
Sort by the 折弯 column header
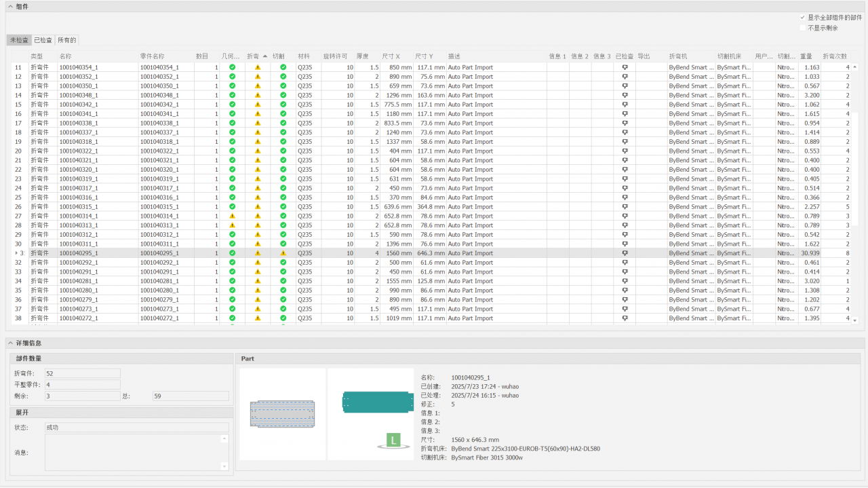[x=253, y=56]
